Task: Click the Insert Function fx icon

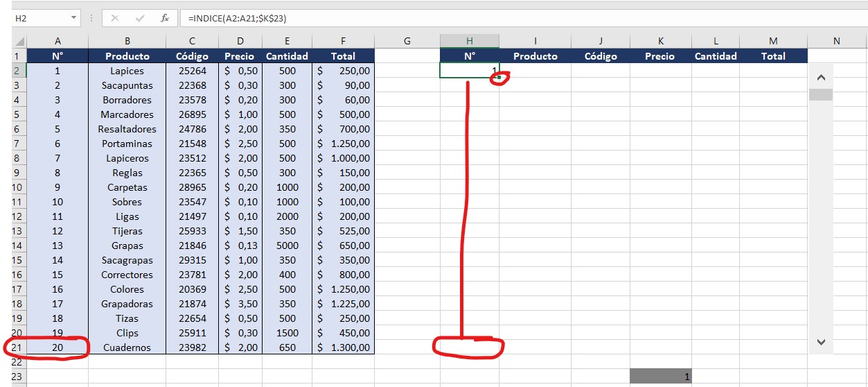Action: tap(164, 19)
